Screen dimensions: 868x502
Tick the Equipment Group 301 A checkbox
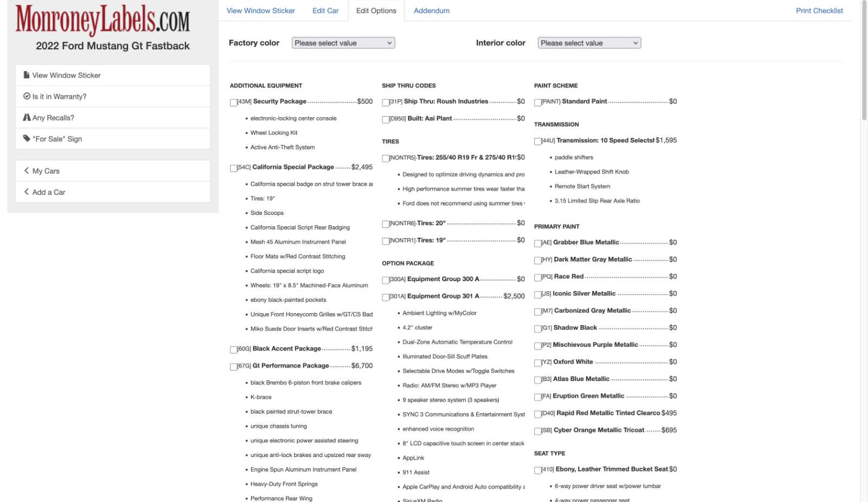tap(385, 297)
